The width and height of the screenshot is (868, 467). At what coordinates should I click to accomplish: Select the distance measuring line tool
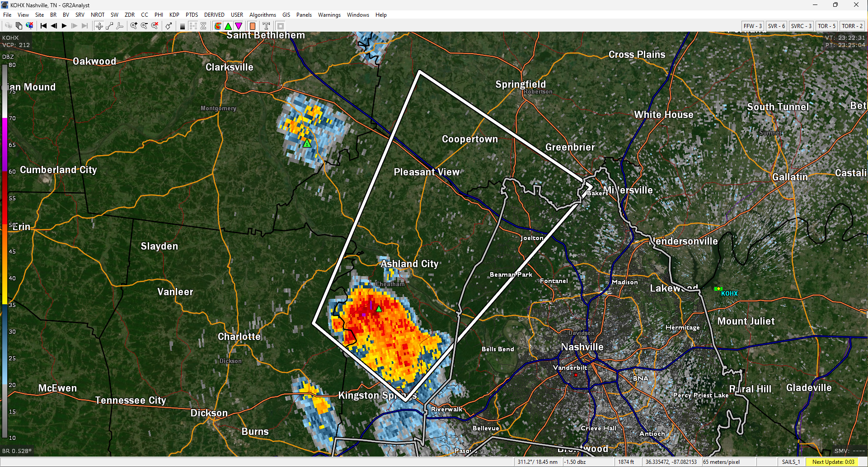[x=109, y=26]
